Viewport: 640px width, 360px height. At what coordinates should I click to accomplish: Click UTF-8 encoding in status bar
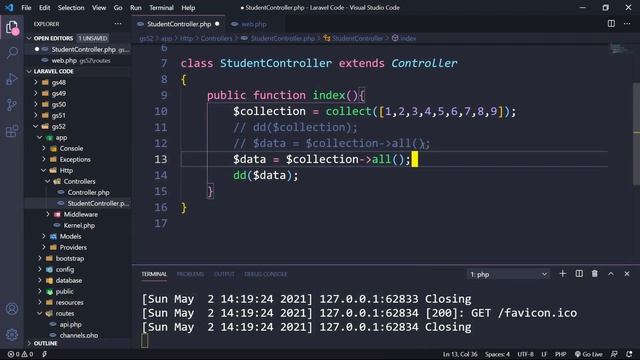tap(525, 354)
